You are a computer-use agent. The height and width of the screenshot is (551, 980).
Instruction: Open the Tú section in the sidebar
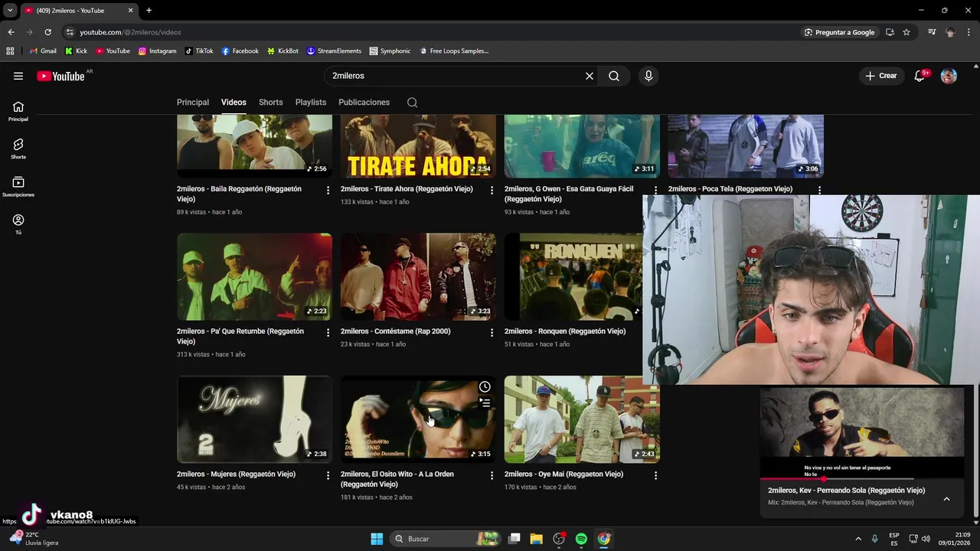point(18,224)
